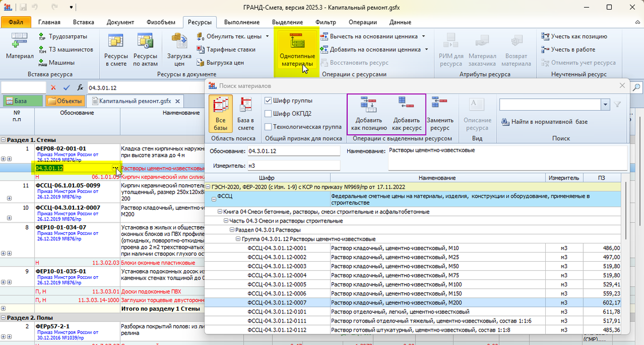Image resolution: width=644 pixels, height=345 pixels.
Task: Click База button
Action: point(21,100)
